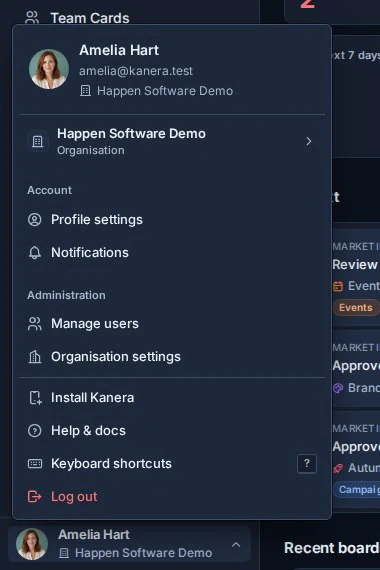Open Profile settings
The width and height of the screenshot is (380, 570).
pyautogui.click(x=172, y=220)
